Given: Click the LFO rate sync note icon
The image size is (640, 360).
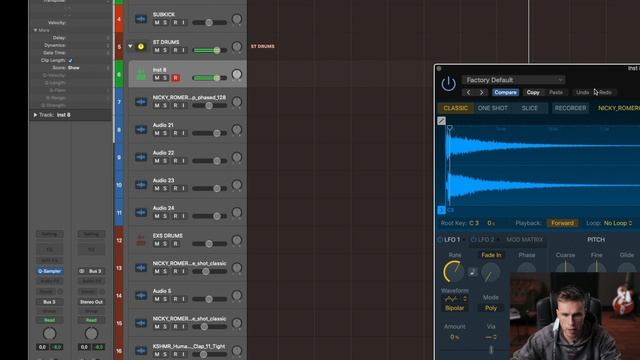Looking at the screenshot, I should tap(472, 272).
